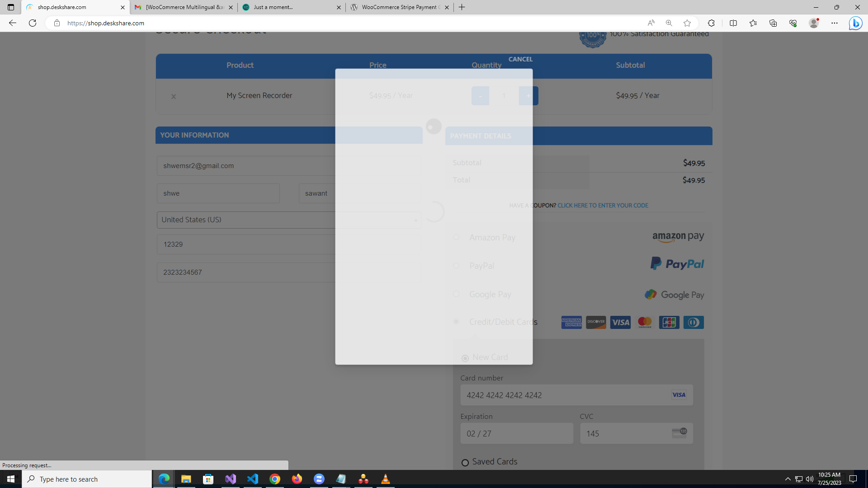
Task: Add this page to favorites
Action: tap(687, 23)
